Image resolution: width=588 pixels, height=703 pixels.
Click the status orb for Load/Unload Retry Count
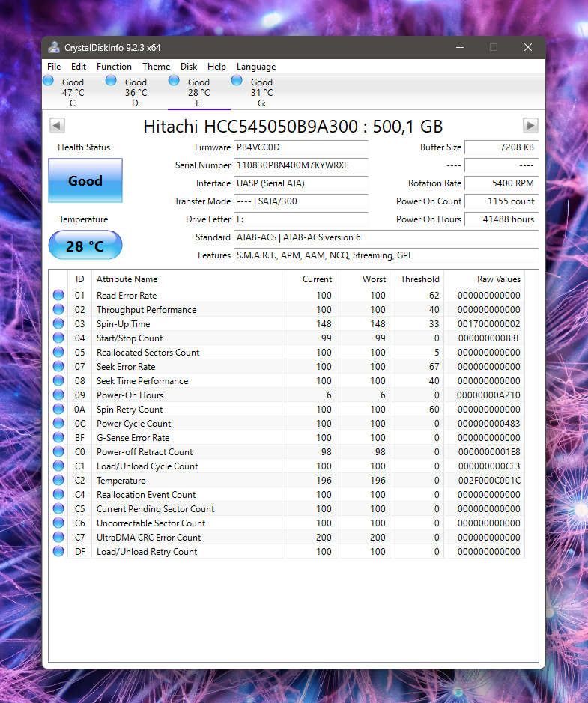(x=58, y=551)
